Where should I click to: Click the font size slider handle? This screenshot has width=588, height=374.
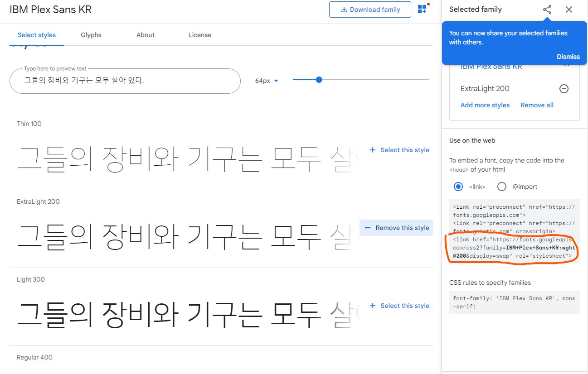click(319, 80)
